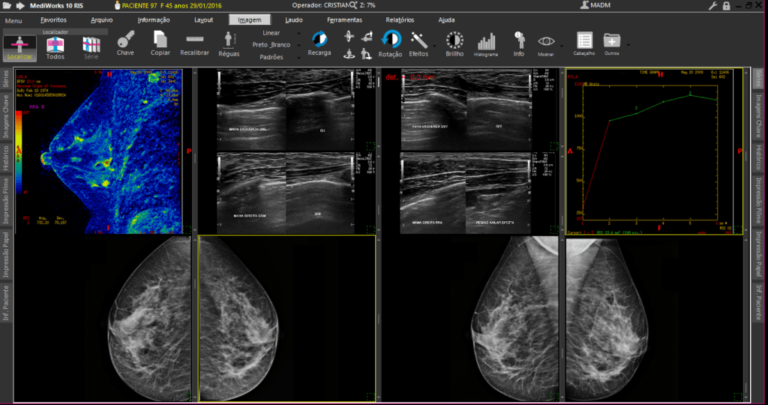
Task: Click the open folder icon in title bar
Action: (6, 6)
